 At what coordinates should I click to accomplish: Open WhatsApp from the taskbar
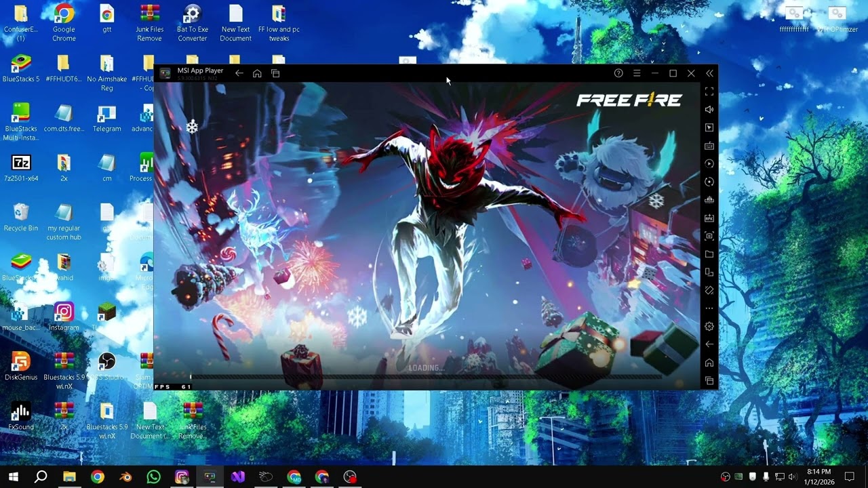153,476
